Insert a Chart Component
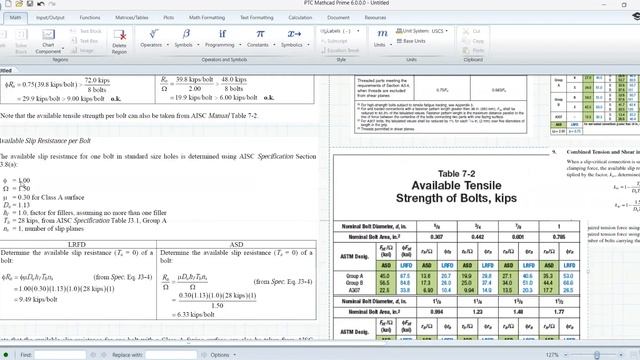Screen dimensions: 640x360 pos(48,41)
